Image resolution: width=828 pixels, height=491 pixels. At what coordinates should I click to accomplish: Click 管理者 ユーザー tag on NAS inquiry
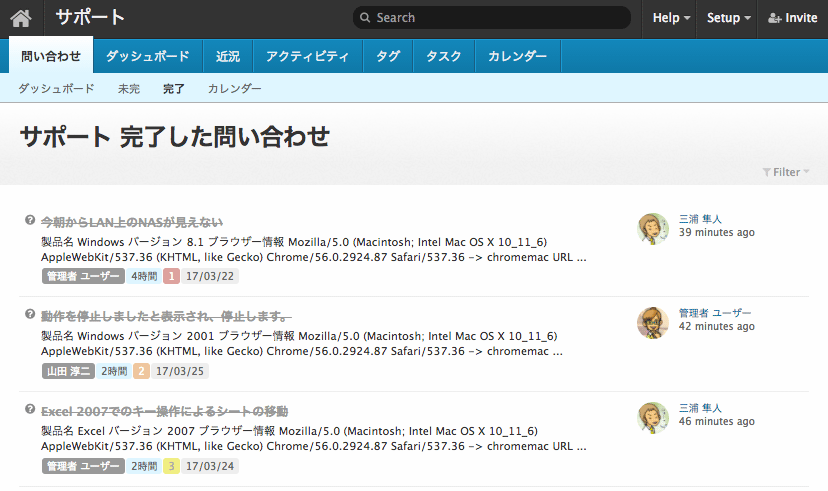coord(83,276)
